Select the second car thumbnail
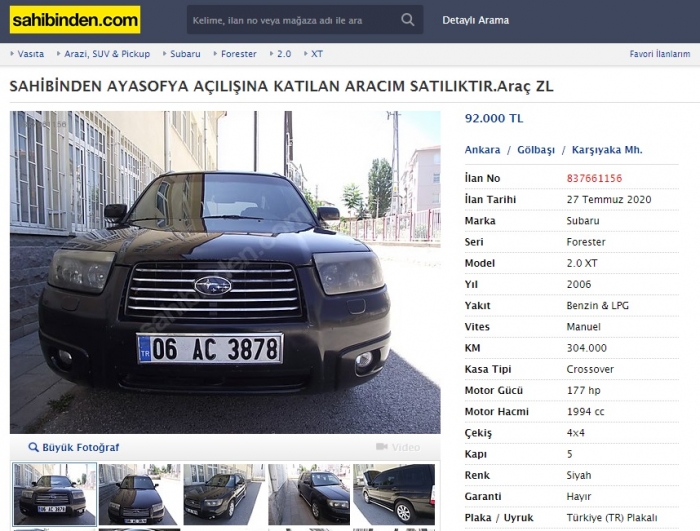Viewport: 700px width, 531px height. point(139,494)
